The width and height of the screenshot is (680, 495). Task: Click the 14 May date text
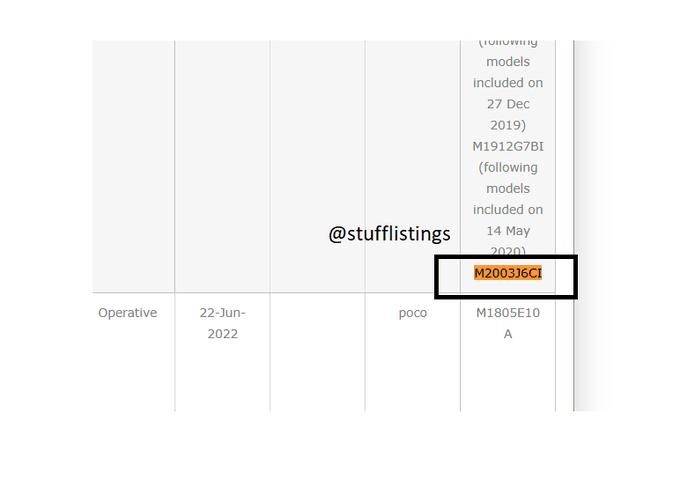[508, 231]
